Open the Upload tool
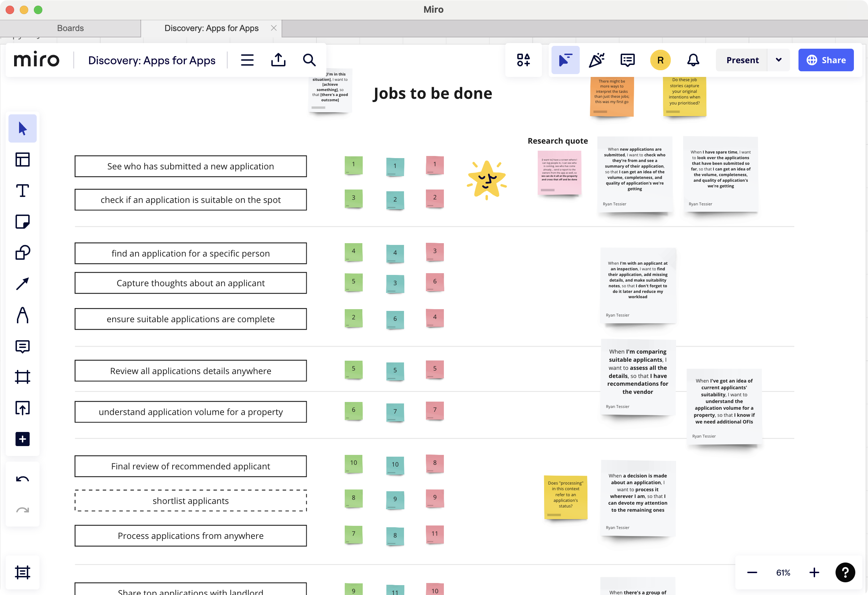This screenshot has height=595, width=868. 23,408
